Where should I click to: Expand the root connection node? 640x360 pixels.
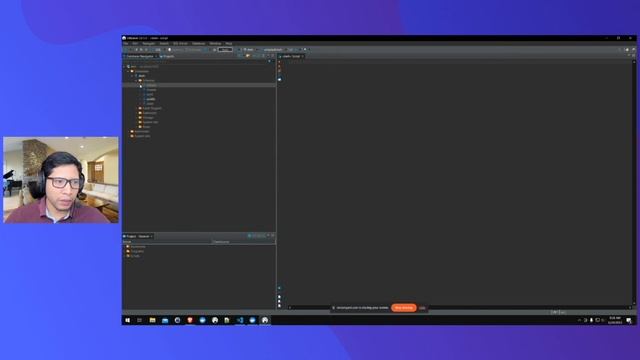click(124, 67)
